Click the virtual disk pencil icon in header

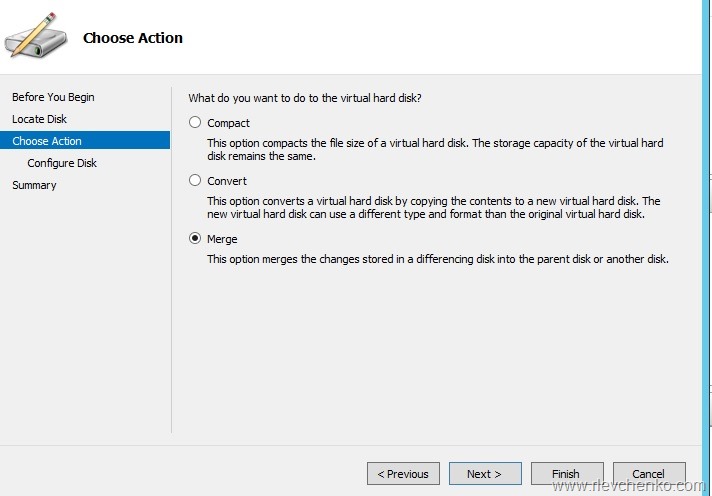point(36,36)
